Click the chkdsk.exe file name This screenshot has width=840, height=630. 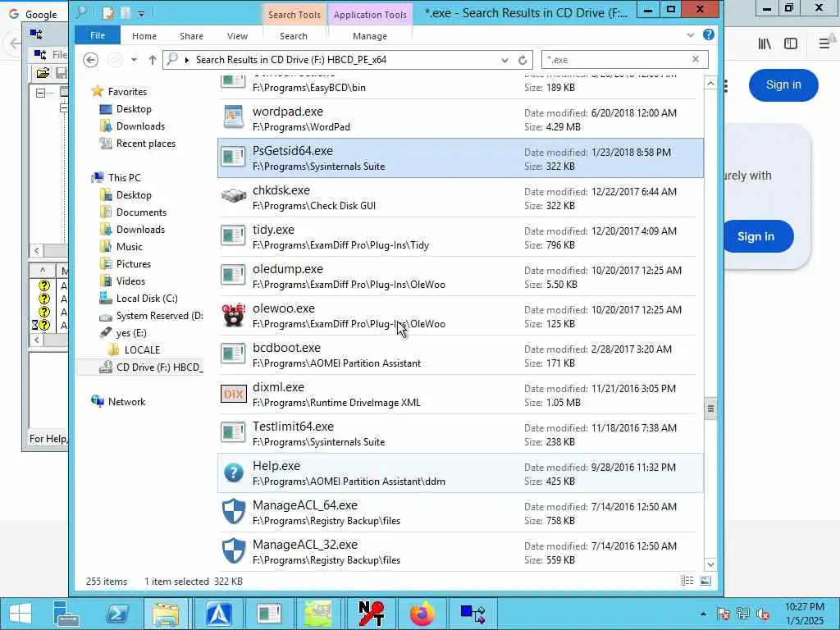coord(281,190)
